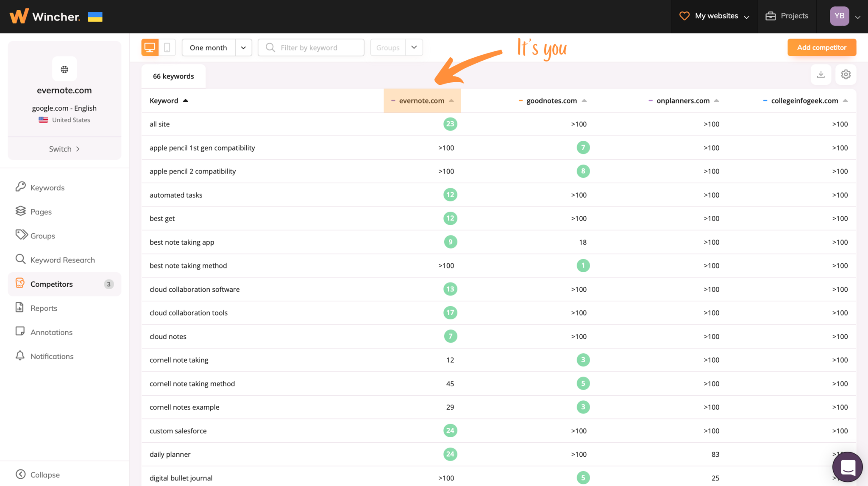Select the Pages sidebar icon
The image size is (868, 486).
(x=21, y=211)
